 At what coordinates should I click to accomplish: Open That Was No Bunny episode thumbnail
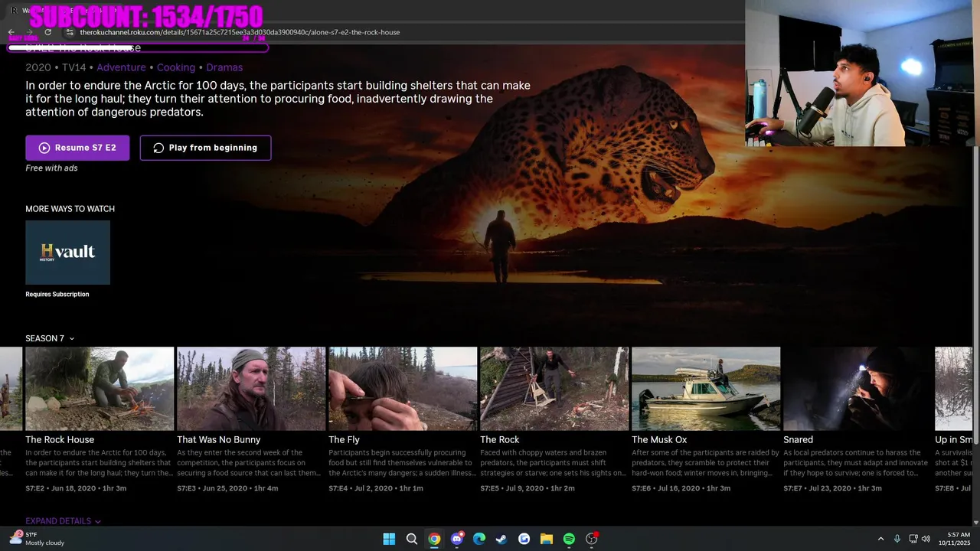point(251,389)
